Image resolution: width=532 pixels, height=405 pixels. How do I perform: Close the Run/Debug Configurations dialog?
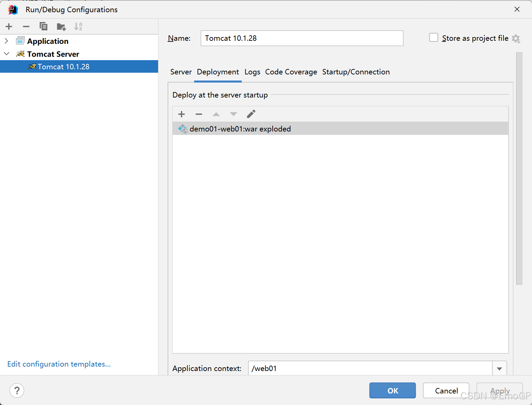[x=517, y=9]
